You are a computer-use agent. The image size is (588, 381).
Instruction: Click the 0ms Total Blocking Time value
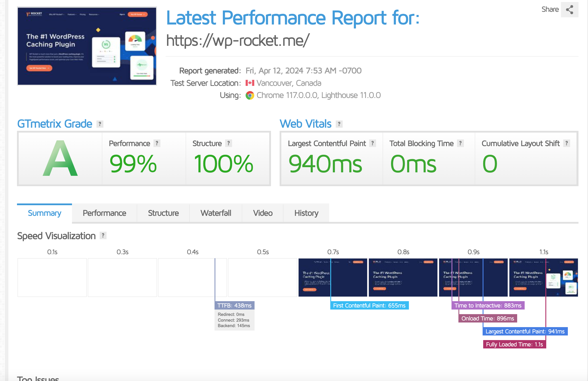pos(413,164)
